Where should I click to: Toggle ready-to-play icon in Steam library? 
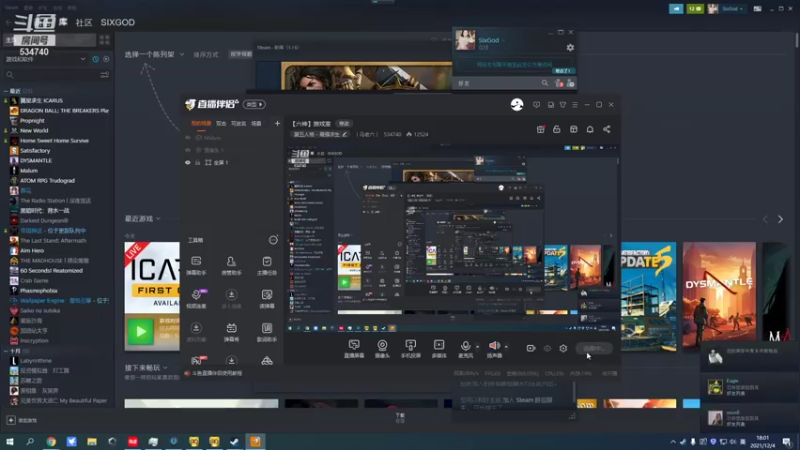click(106, 59)
